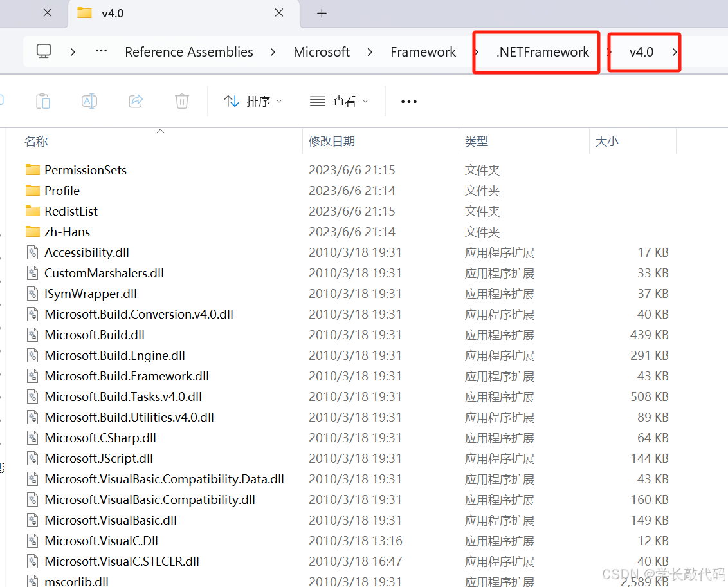
Task: Click the ISymWrapper.dll file icon
Action: click(x=33, y=293)
